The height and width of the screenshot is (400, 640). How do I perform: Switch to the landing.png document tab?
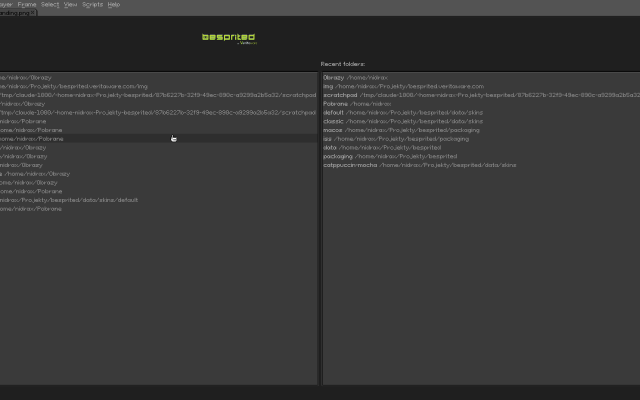(x=15, y=13)
